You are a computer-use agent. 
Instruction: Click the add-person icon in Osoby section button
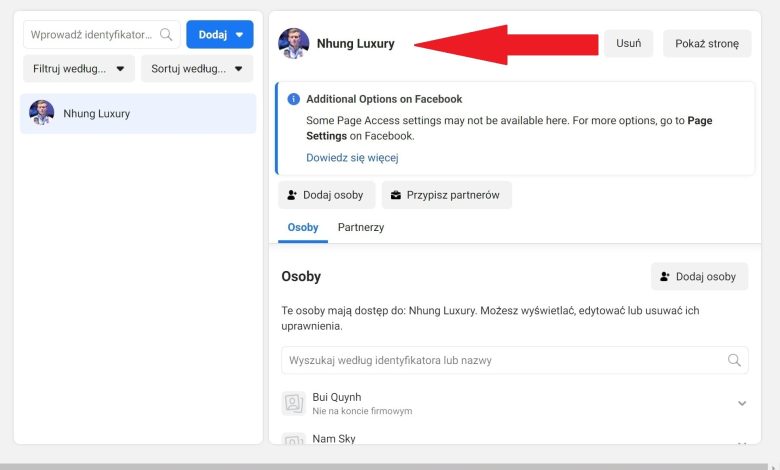tap(665, 277)
